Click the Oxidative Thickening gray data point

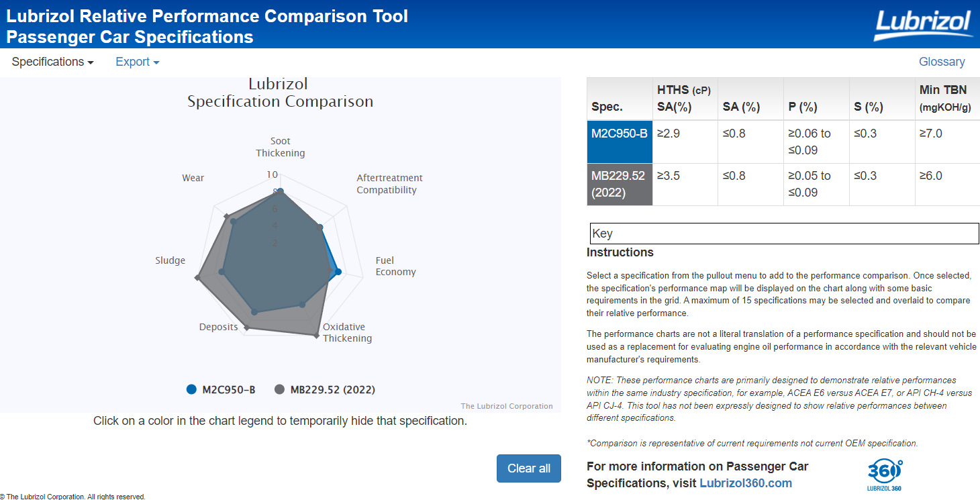point(317,335)
